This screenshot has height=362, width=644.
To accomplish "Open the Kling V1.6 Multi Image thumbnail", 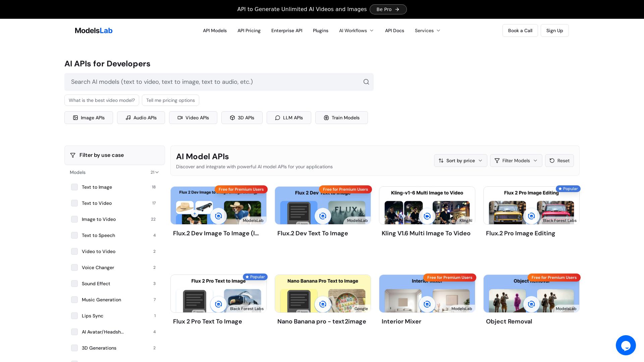I will click(427, 205).
